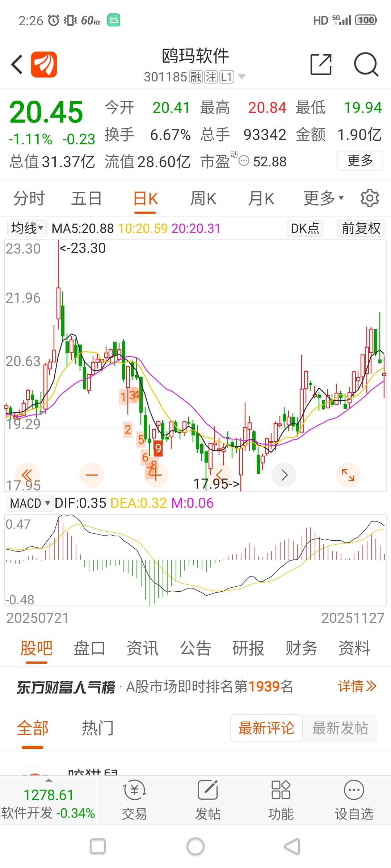Open MACD indicator dropdown
Screen dimensions: 391x868
pos(30,503)
